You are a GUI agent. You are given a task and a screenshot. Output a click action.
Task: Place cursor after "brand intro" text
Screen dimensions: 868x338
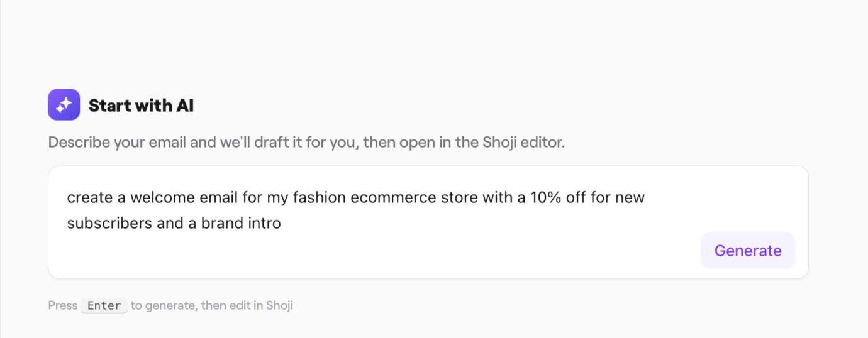(282, 223)
